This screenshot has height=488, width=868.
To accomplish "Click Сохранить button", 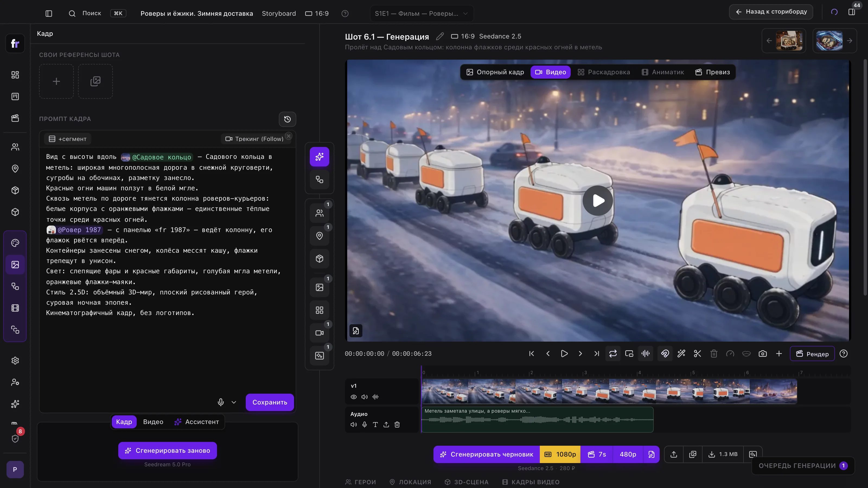I will pyautogui.click(x=270, y=402).
